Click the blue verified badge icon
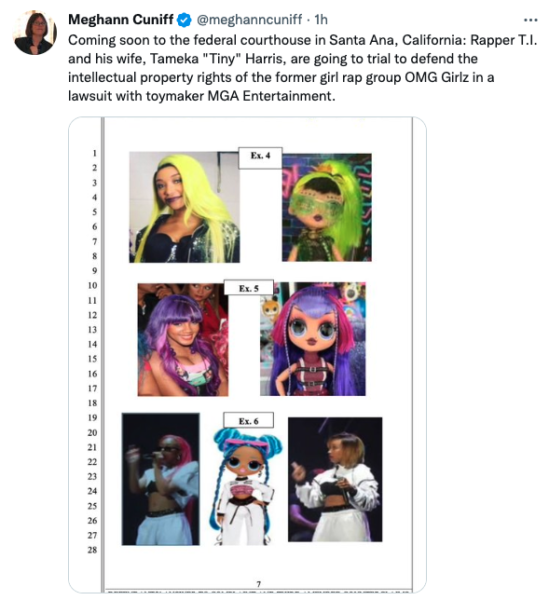549x600 pixels. click(x=185, y=20)
